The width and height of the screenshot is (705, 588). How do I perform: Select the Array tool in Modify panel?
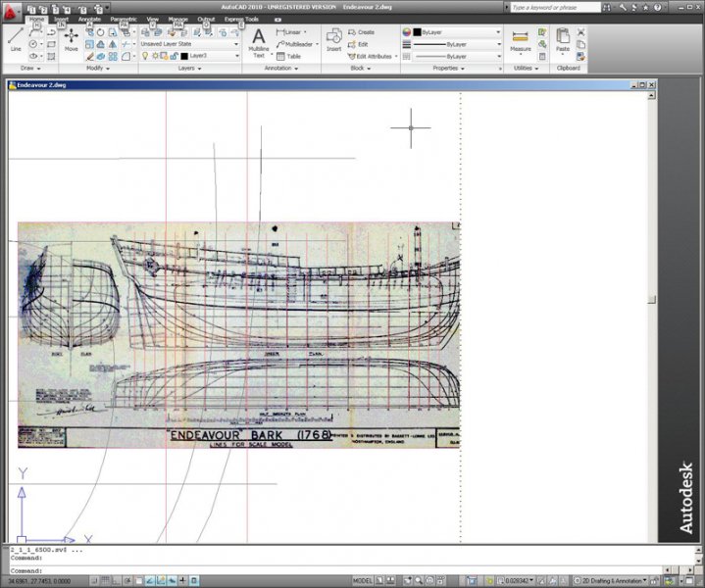click(113, 56)
